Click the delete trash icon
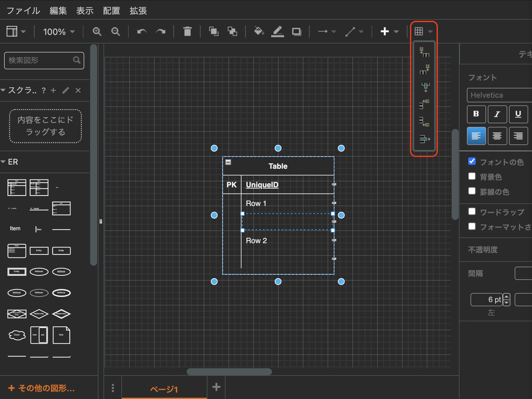This screenshot has width=532, height=399. 187,32
